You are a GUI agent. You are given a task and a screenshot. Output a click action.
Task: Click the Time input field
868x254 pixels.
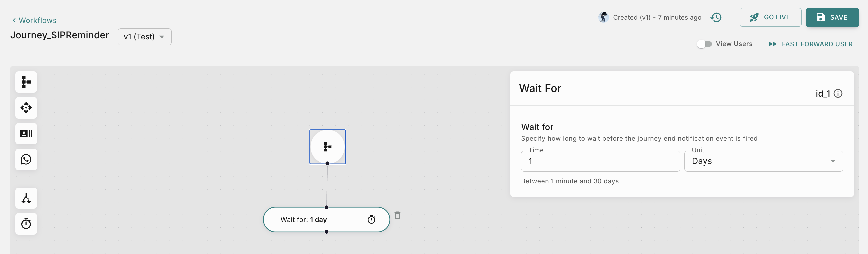(600, 161)
